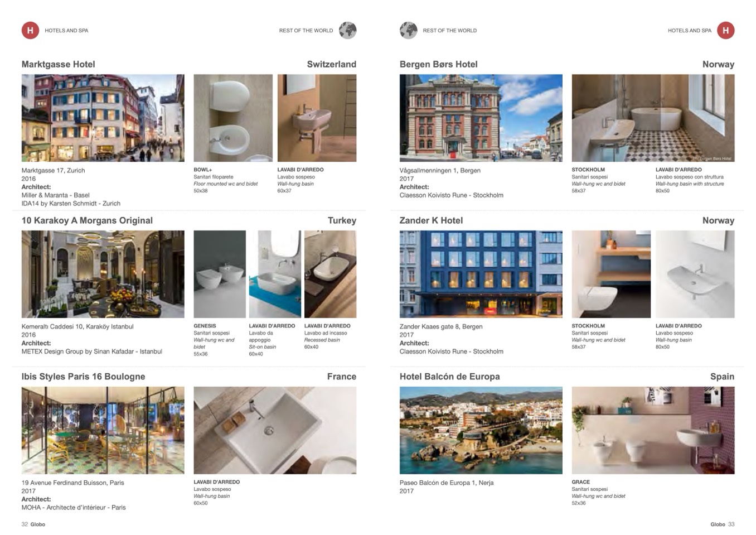Select the Ibis Styles Paris interior photo
756x535 pixels.
(103, 431)
